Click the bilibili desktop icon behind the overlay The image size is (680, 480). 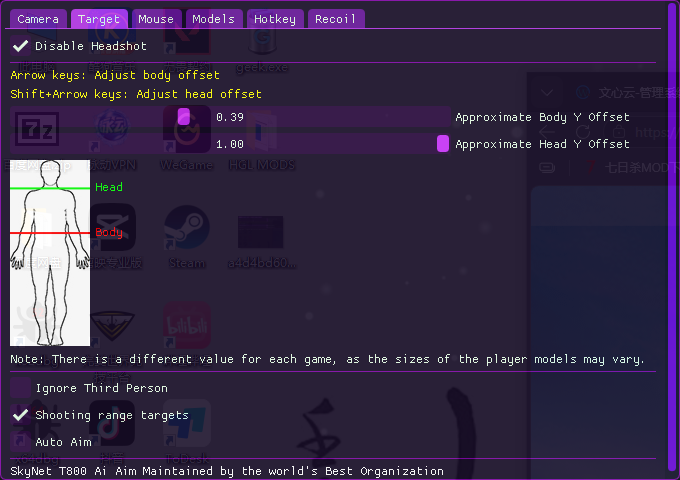[x=187, y=325]
